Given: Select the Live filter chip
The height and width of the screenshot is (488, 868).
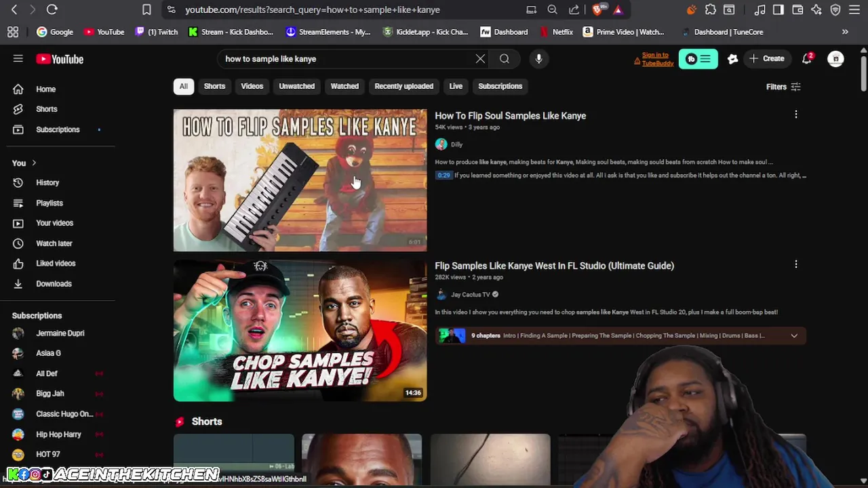Looking at the screenshot, I should [456, 86].
